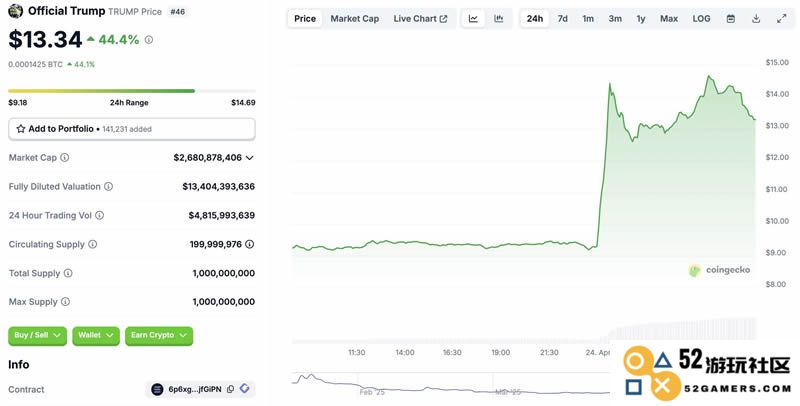Select the Market Cap chart tab
This screenshot has height=406, width=800.
click(x=355, y=19)
